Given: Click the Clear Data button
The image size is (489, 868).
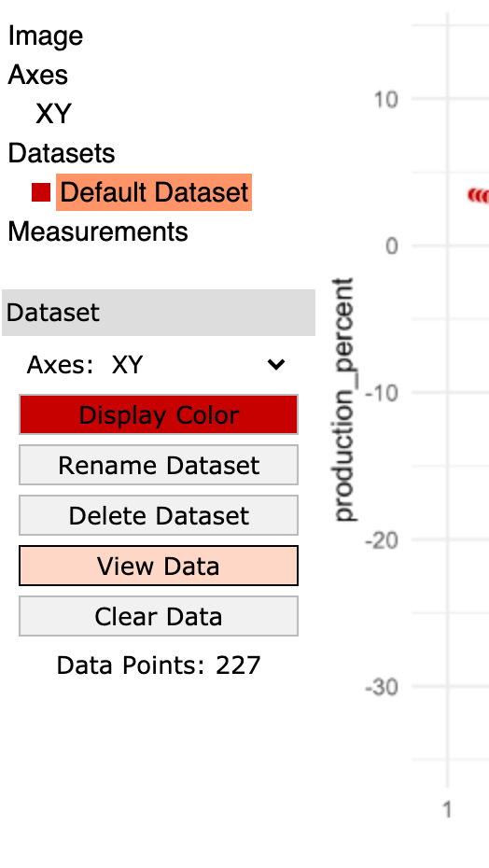Looking at the screenshot, I should pyautogui.click(x=159, y=616).
